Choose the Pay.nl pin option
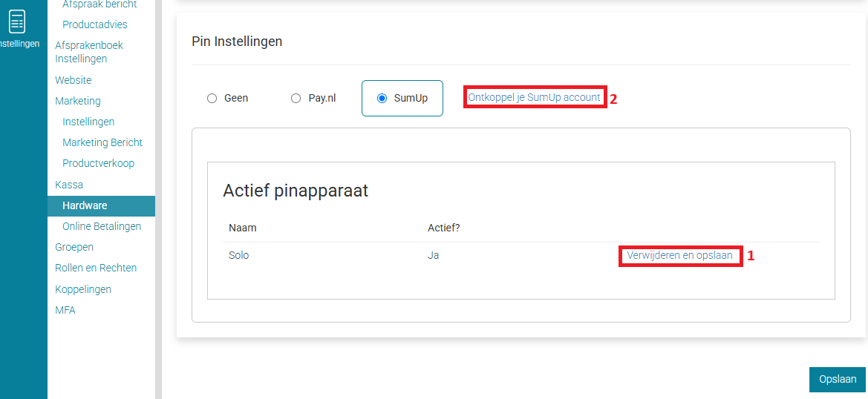The image size is (868, 399). tap(296, 98)
